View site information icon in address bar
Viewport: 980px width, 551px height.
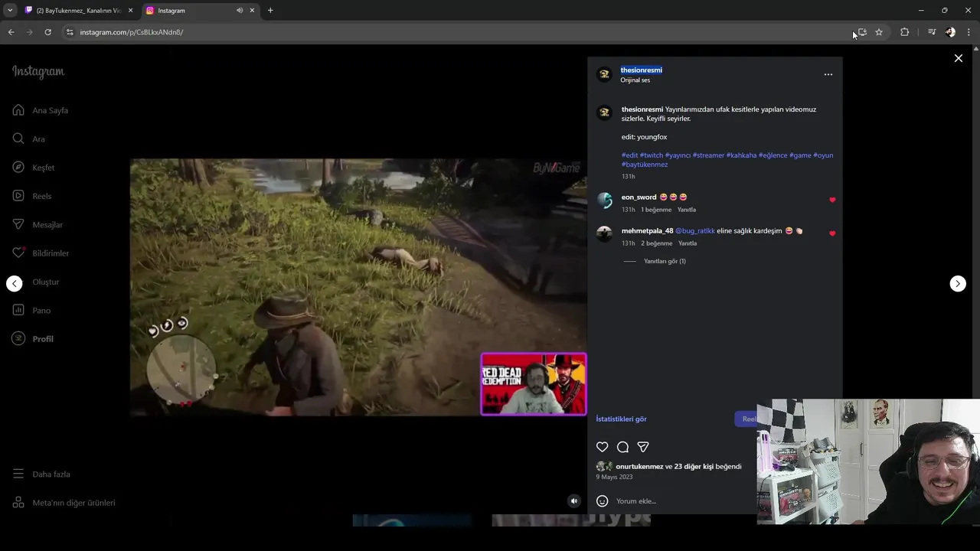69,32
